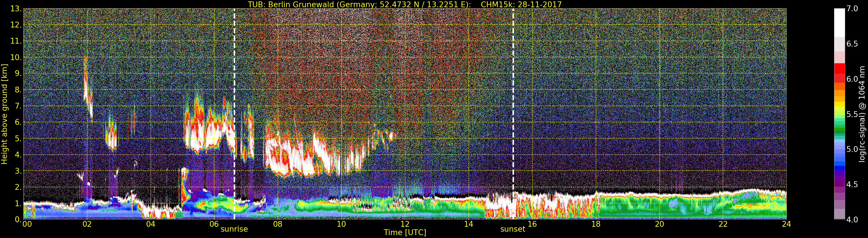This screenshot has height=238, width=868.
Task: Click the 12 tick label on the time axis
Action: click(405, 224)
